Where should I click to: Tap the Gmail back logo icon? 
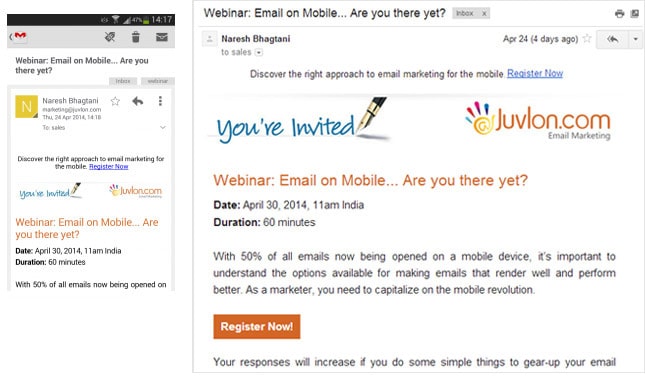coord(19,37)
